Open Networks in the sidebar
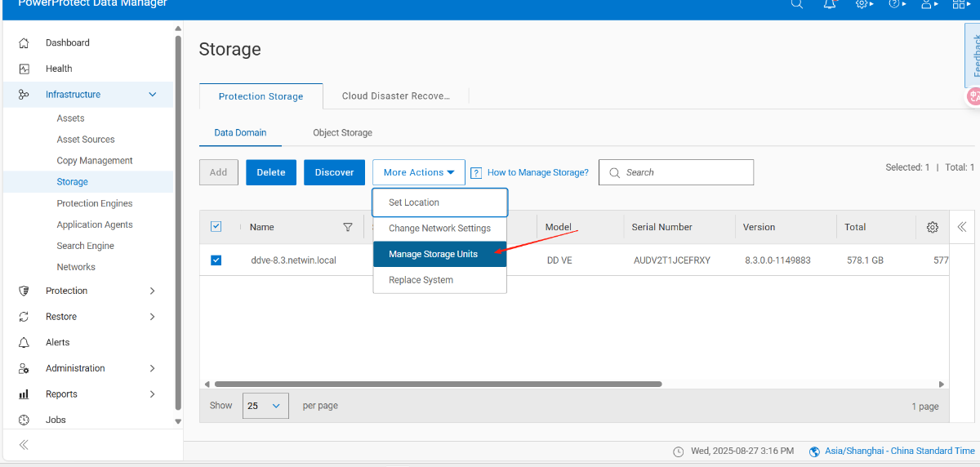This screenshot has width=980, height=467. [76, 267]
